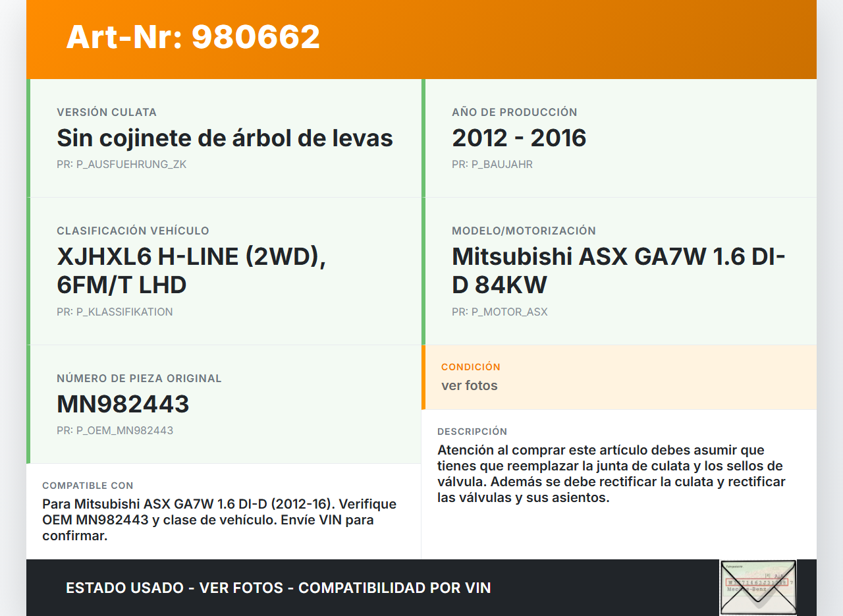Click the Art-Nr 980662 header

pyautogui.click(x=192, y=38)
